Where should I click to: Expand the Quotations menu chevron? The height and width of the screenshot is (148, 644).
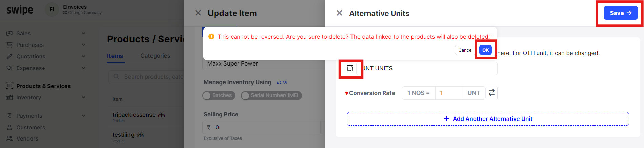pyautogui.click(x=83, y=56)
